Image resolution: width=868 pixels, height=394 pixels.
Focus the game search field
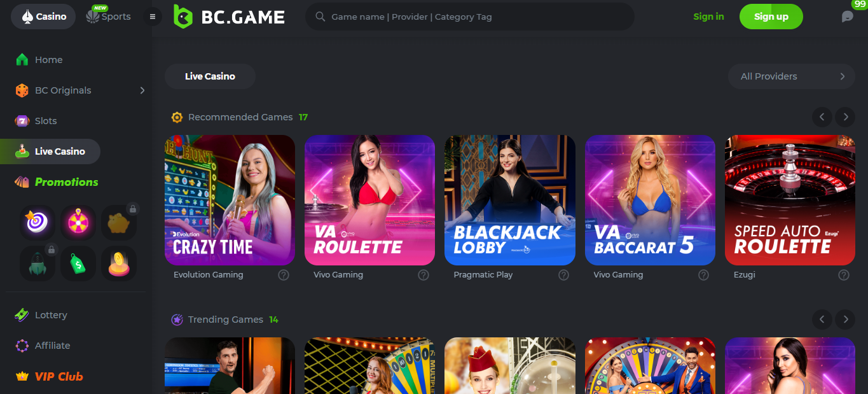[470, 17]
